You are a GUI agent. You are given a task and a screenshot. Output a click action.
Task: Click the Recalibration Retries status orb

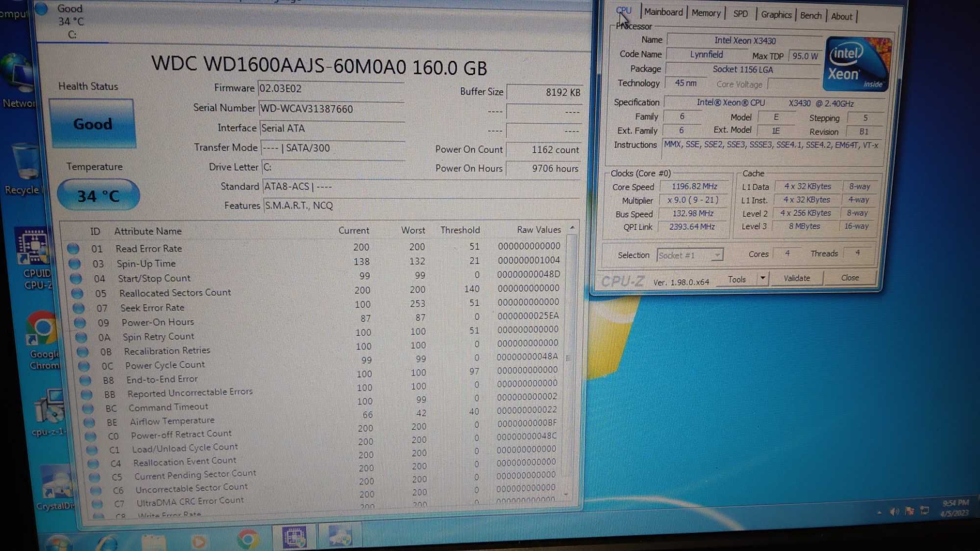(83, 351)
